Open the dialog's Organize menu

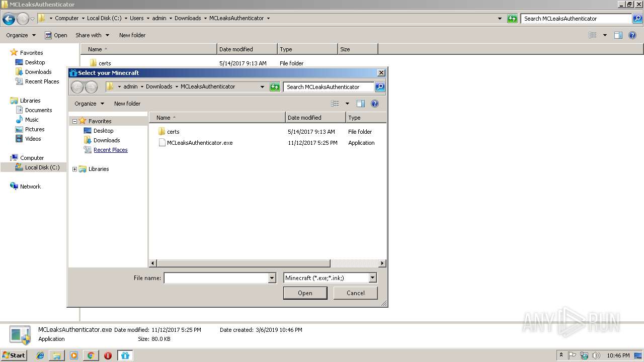(90, 104)
